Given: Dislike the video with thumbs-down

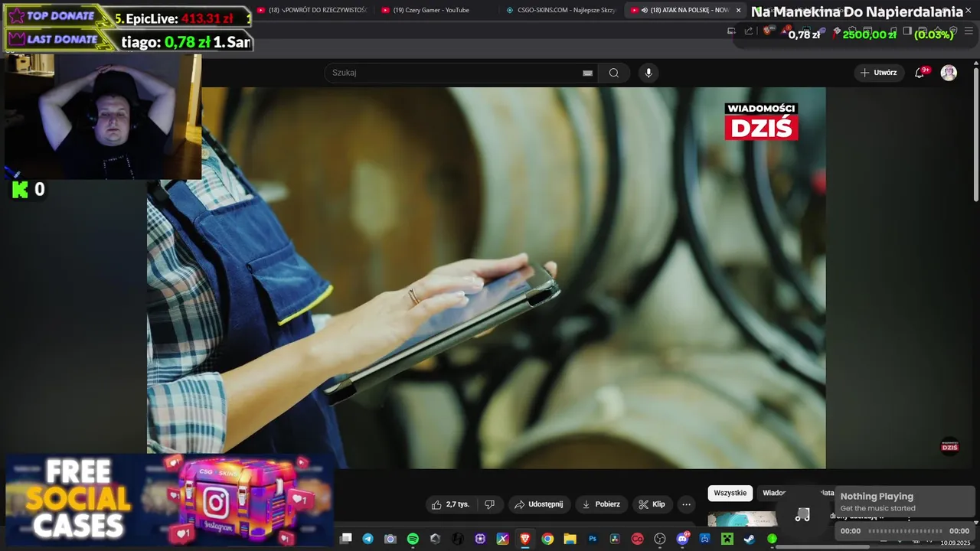Looking at the screenshot, I should (490, 504).
